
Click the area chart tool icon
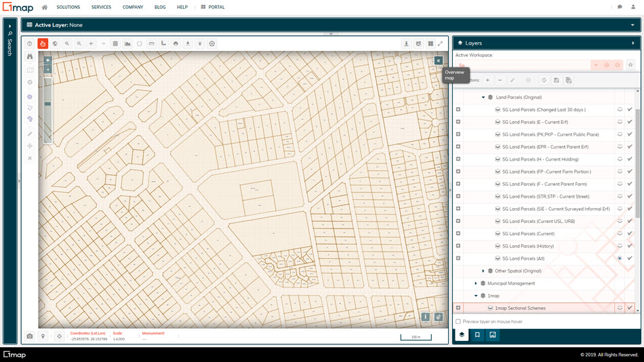(x=127, y=43)
